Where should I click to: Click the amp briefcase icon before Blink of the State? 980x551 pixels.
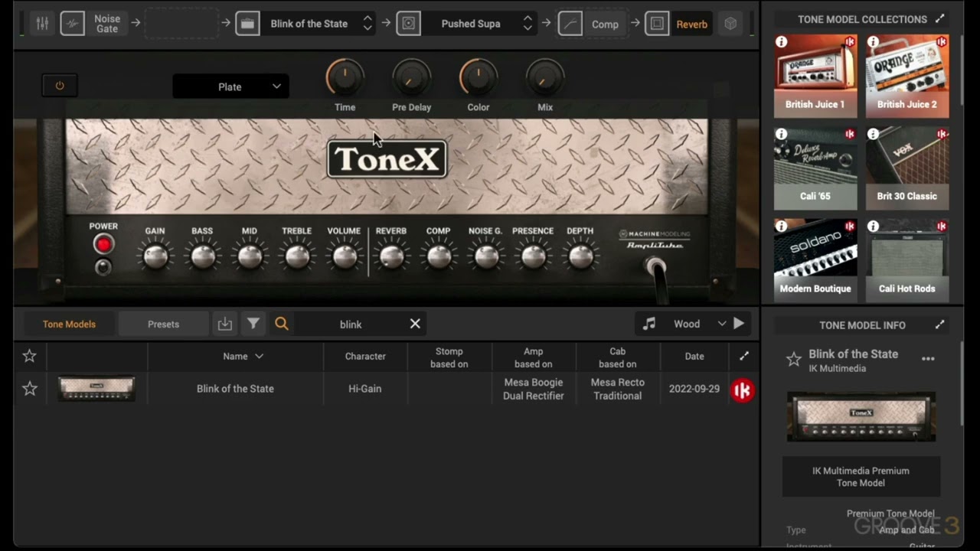[x=247, y=24]
